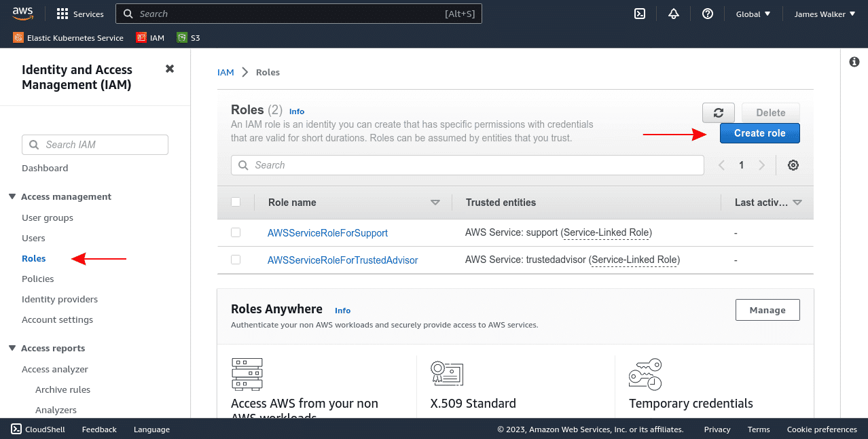Open the S3 console from the favorites bar

[188, 37]
